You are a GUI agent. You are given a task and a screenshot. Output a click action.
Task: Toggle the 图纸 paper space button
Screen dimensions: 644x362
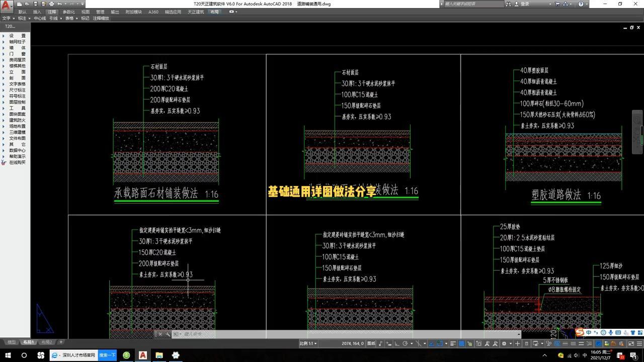tap(371, 343)
